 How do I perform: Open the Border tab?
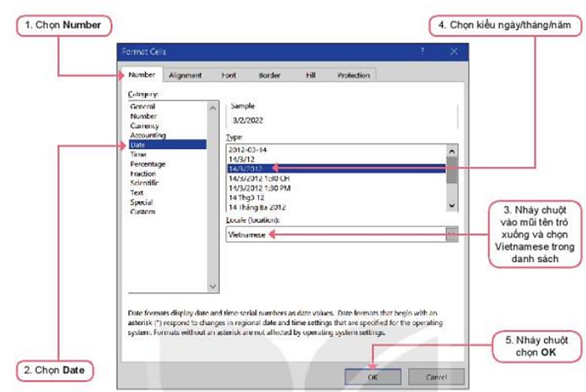(270, 76)
